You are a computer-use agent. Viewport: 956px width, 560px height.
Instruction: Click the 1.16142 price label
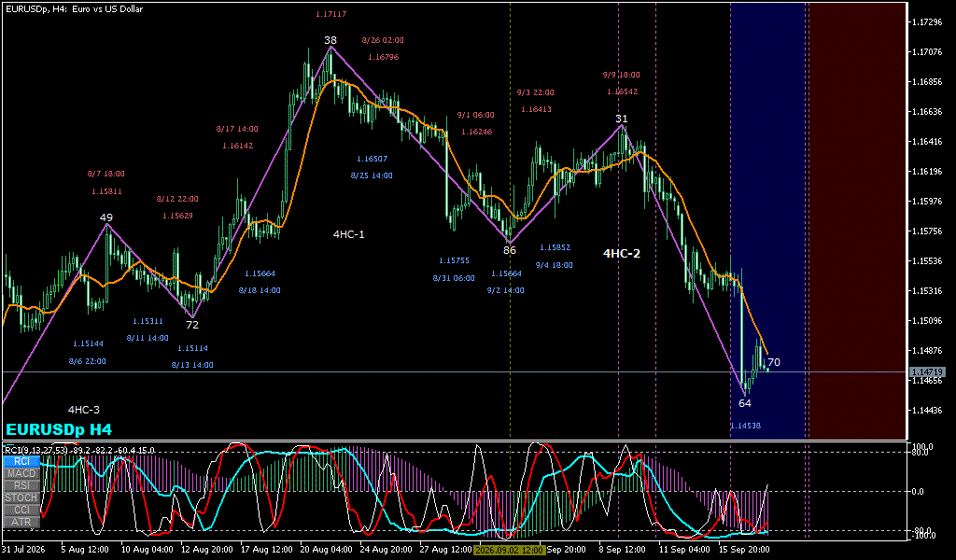pyautogui.click(x=238, y=146)
